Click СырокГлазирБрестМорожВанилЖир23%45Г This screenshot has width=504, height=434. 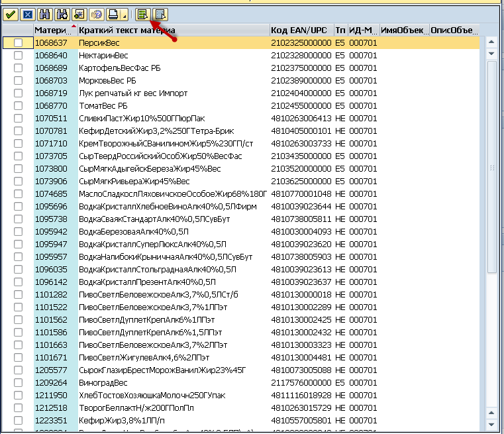(162, 370)
